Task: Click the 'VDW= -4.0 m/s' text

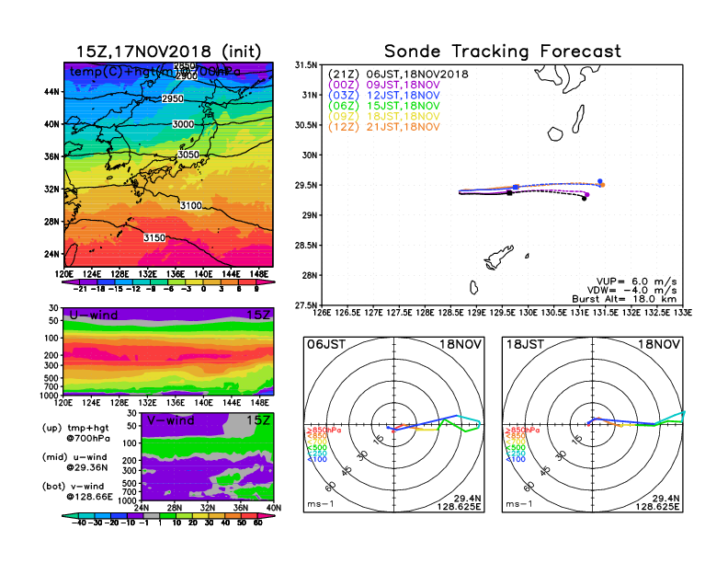Action: click(631, 291)
